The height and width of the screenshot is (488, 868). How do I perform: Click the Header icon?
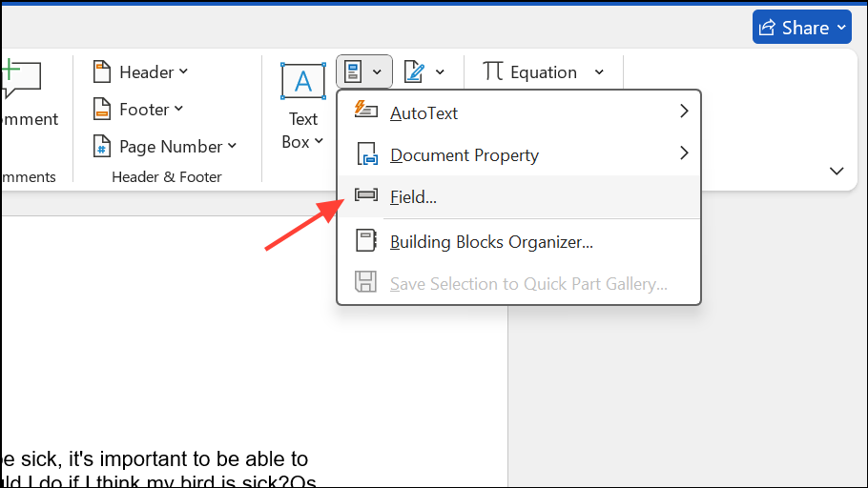(x=102, y=72)
